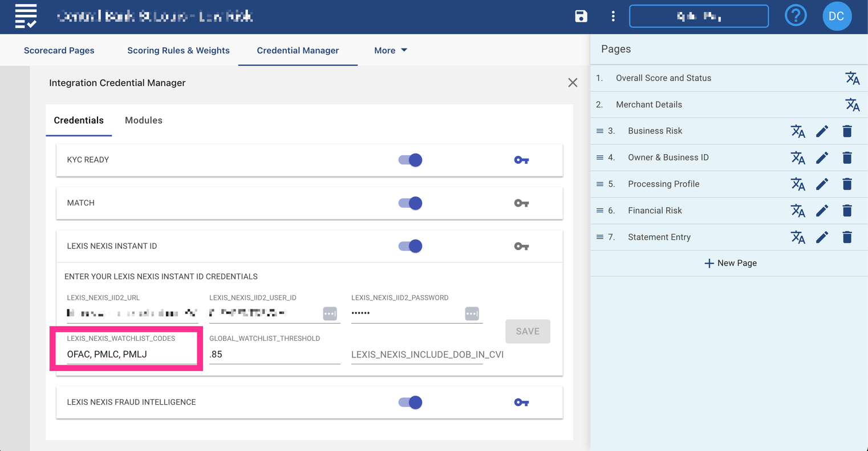Click the LEXIS NEXIS FRAUD INTELLIGENCE label
868x451 pixels.
[x=131, y=402]
